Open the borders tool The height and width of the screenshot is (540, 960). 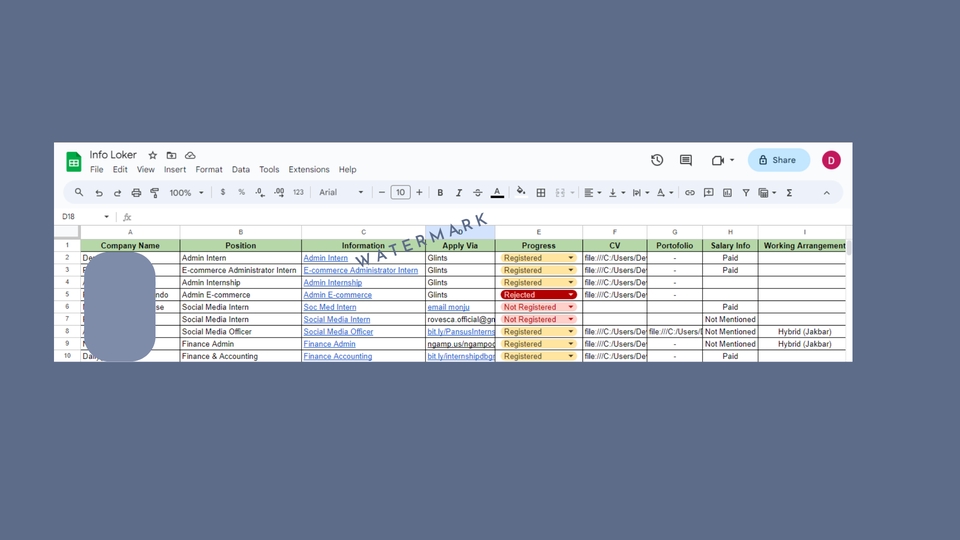(x=541, y=193)
